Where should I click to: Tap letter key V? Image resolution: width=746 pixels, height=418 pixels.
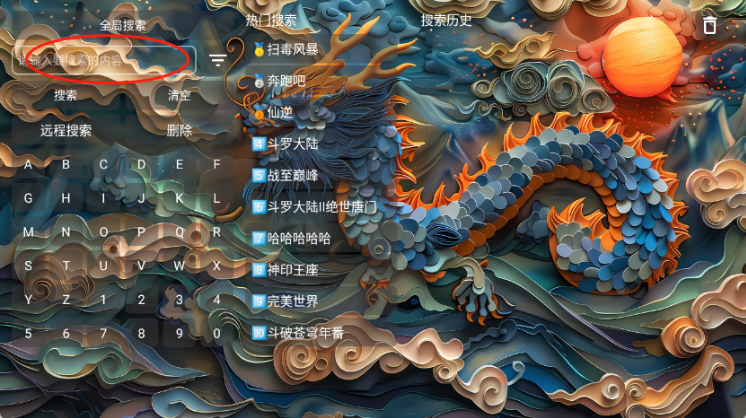(x=141, y=266)
